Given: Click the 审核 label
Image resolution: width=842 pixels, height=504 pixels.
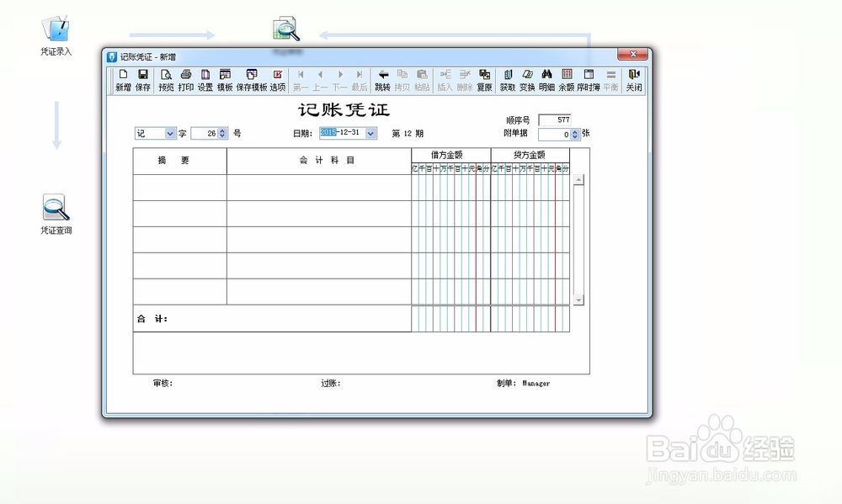Looking at the screenshot, I should tap(163, 383).
